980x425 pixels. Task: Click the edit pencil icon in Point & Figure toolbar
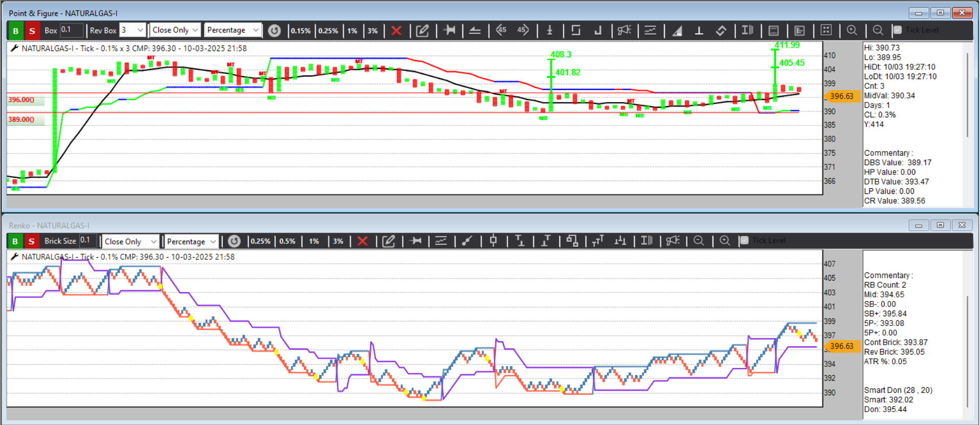(x=422, y=31)
